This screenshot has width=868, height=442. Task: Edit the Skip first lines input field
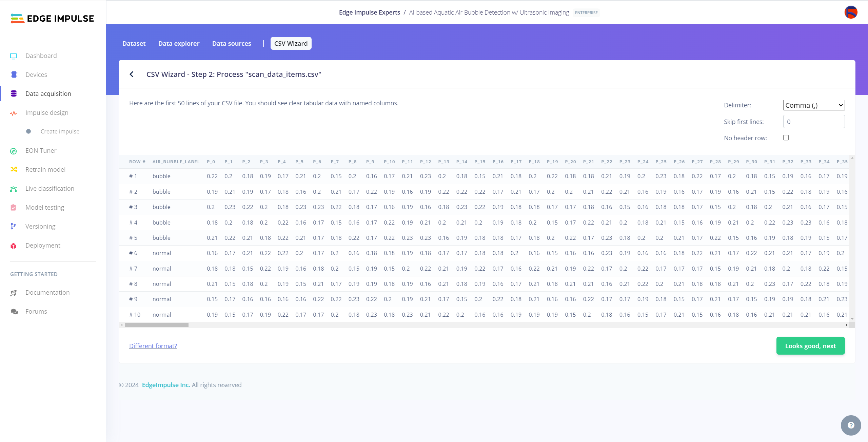(814, 121)
